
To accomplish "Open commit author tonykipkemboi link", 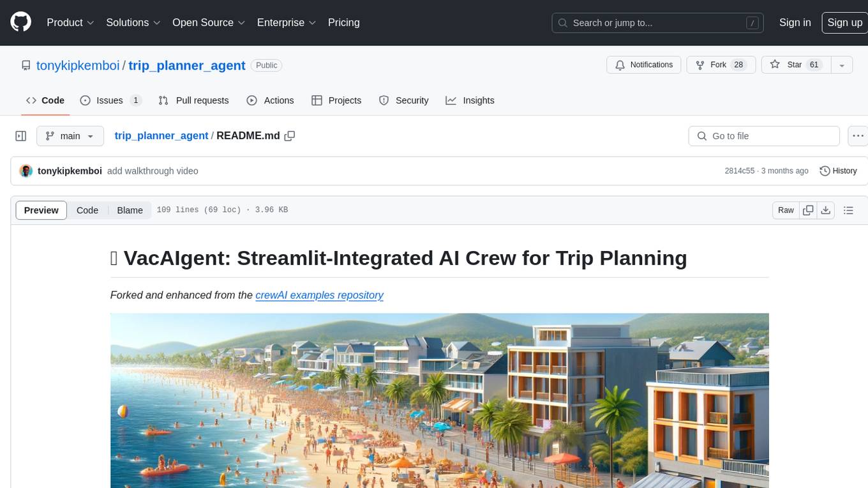I will pos(70,171).
